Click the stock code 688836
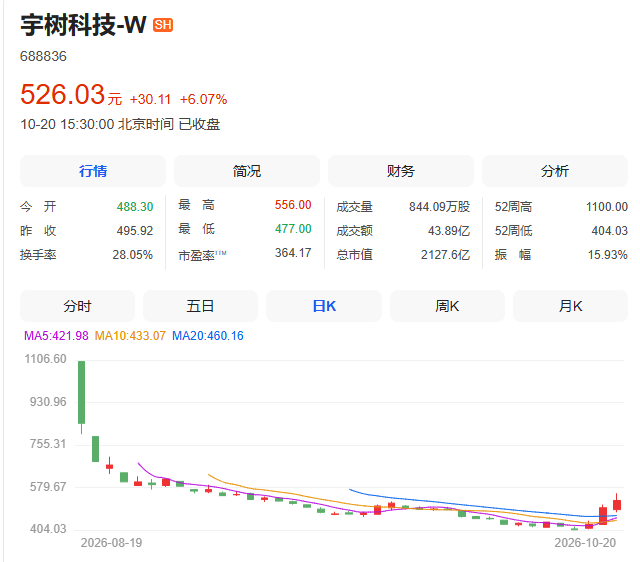Image resolution: width=640 pixels, height=562 pixels. click(x=43, y=56)
